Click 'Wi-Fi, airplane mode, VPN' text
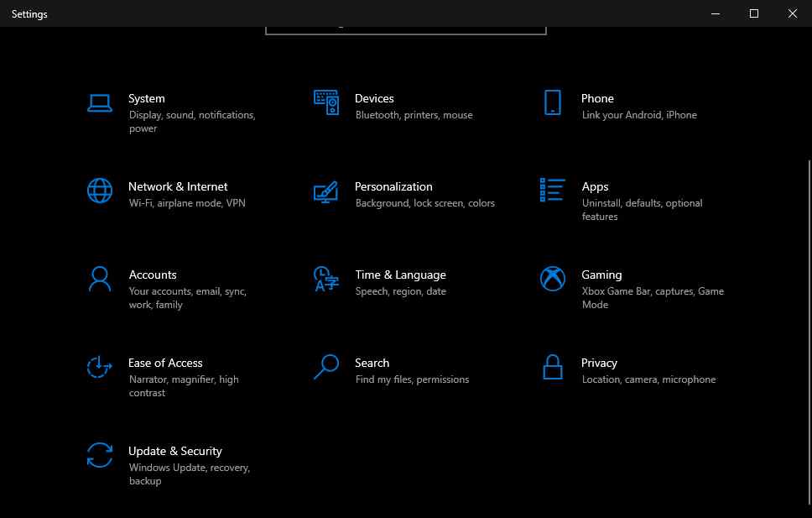Screen dimensions: 812x518 click(187, 203)
